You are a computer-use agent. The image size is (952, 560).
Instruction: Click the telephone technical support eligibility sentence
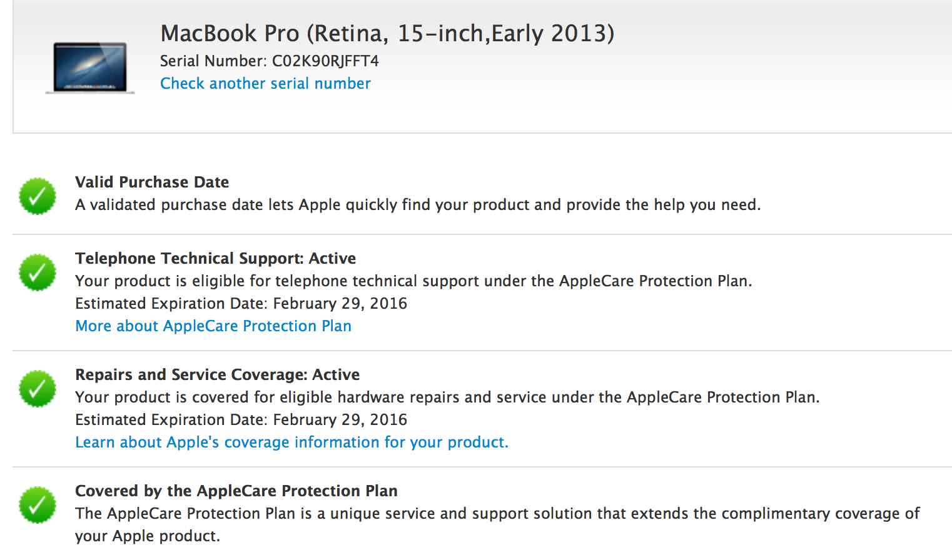coord(413,281)
